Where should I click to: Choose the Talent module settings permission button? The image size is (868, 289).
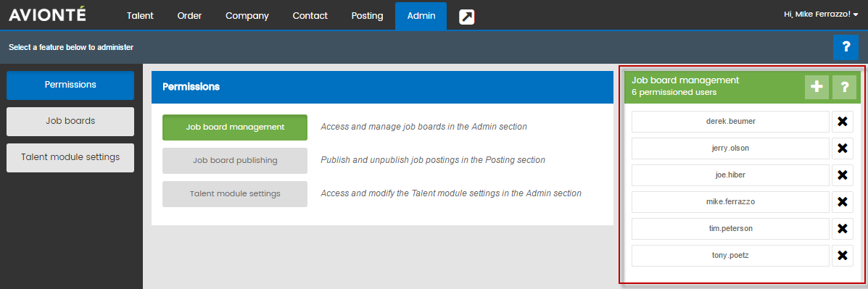coord(235,194)
